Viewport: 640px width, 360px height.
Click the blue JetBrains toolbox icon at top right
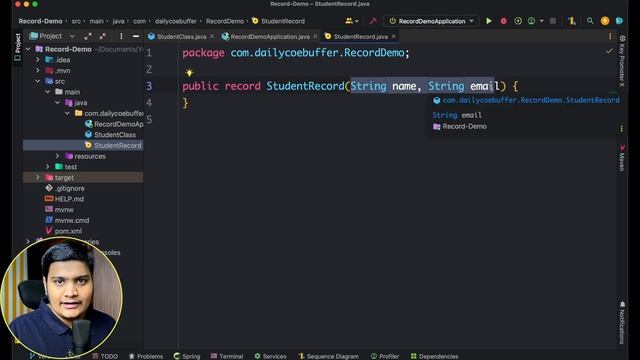(x=620, y=21)
